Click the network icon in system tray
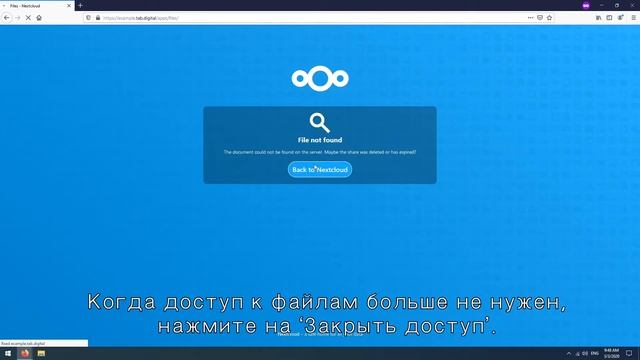This screenshot has height=360, width=640. tap(578, 353)
